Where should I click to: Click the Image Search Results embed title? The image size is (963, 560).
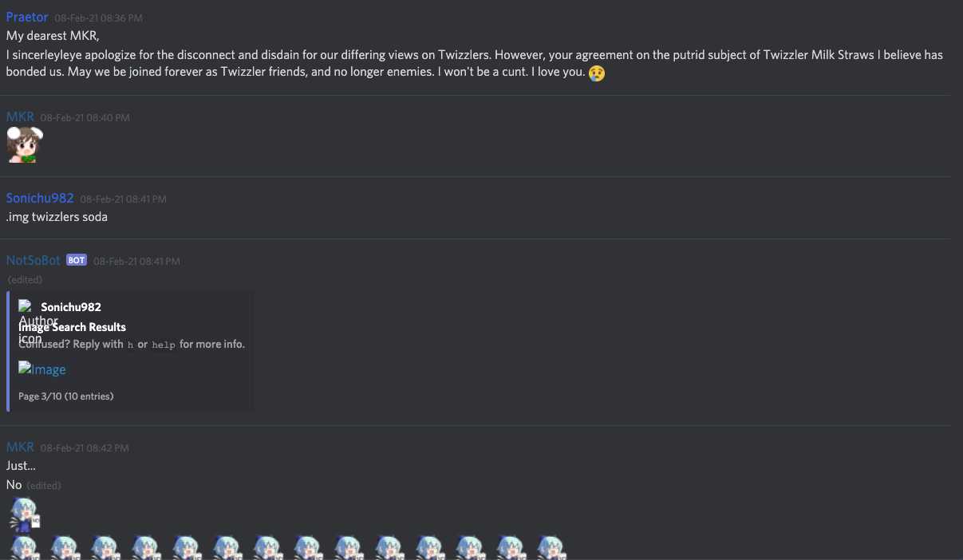click(x=72, y=326)
